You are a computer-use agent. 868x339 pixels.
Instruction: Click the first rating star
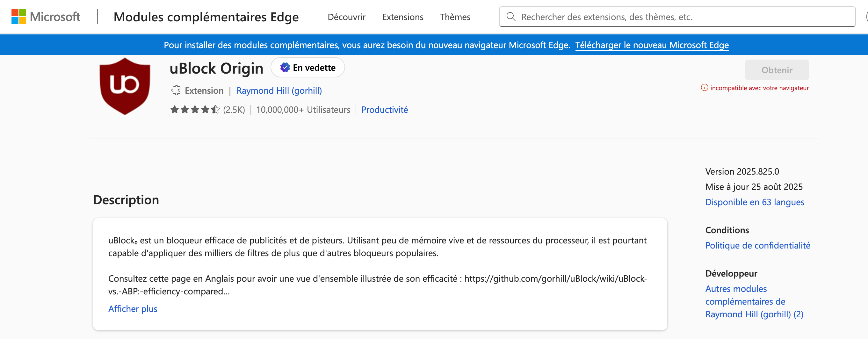(175, 109)
